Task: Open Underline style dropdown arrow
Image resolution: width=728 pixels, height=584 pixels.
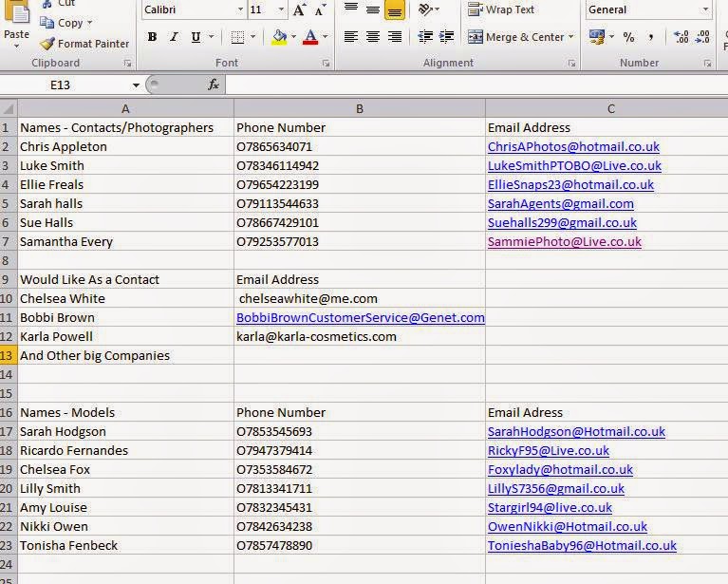Action: (212, 37)
